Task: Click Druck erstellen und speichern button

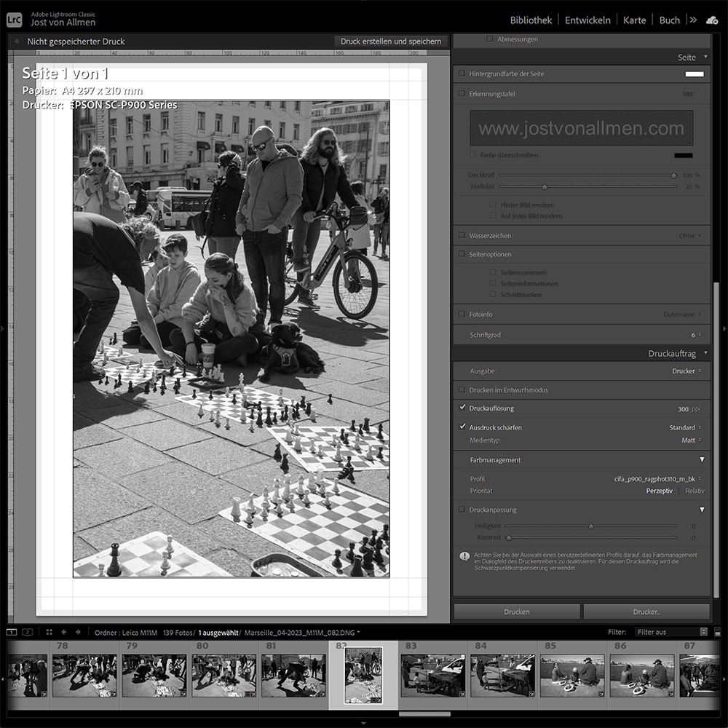Action: pos(391,41)
